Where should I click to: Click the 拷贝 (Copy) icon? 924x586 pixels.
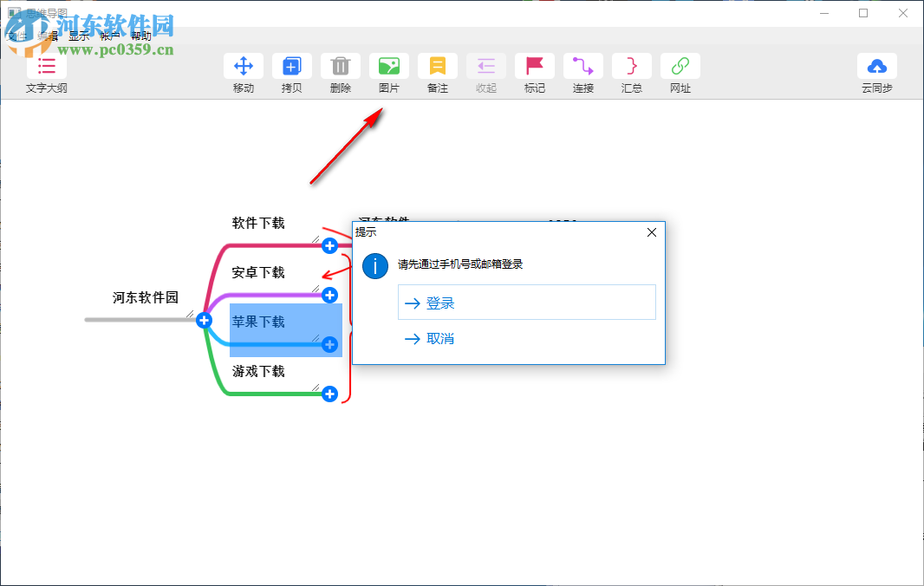pos(292,65)
